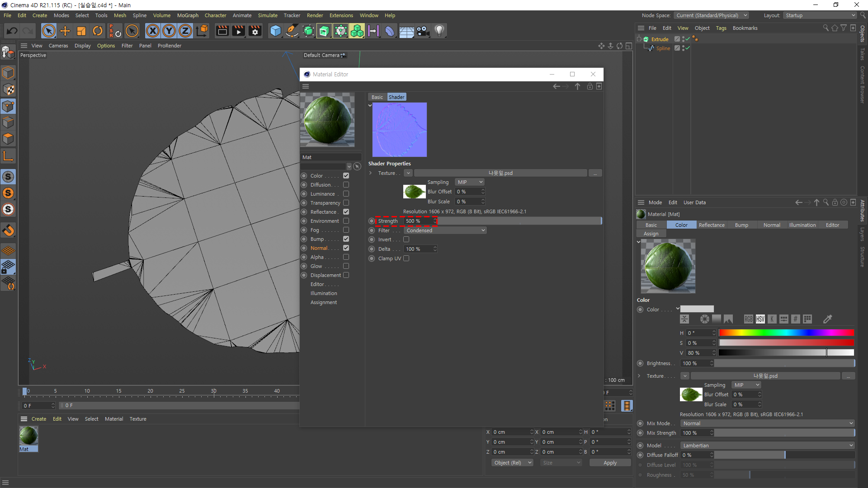Viewport: 868px width, 488px height.
Task: Switch to the Reflectance tab in Attributes
Action: pyautogui.click(x=711, y=225)
